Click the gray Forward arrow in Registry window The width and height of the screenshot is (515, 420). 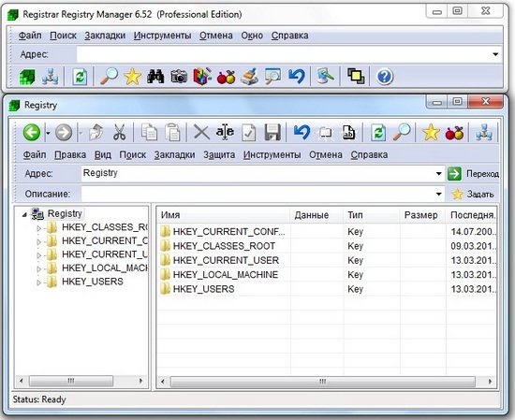click(x=64, y=133)
